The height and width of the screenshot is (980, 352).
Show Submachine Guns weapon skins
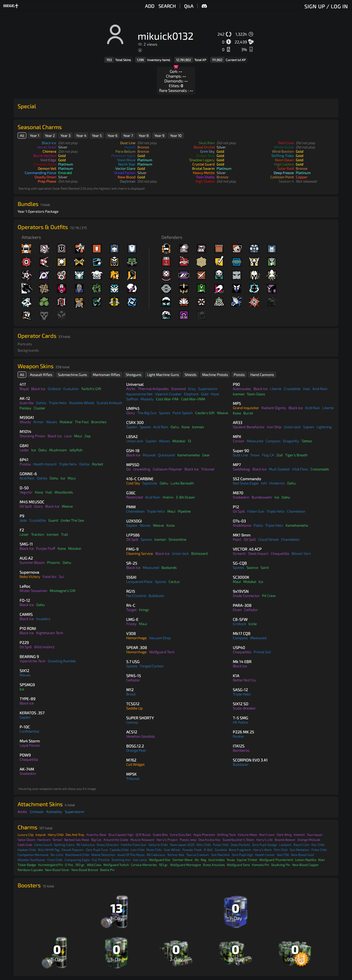(x=72, y=375)
